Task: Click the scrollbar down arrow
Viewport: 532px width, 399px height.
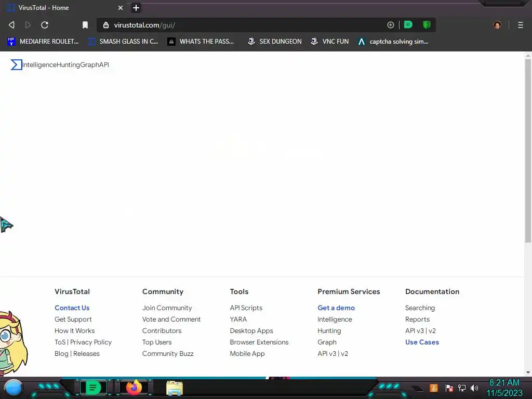Action: pyautogui.click(x=528, y=373)
